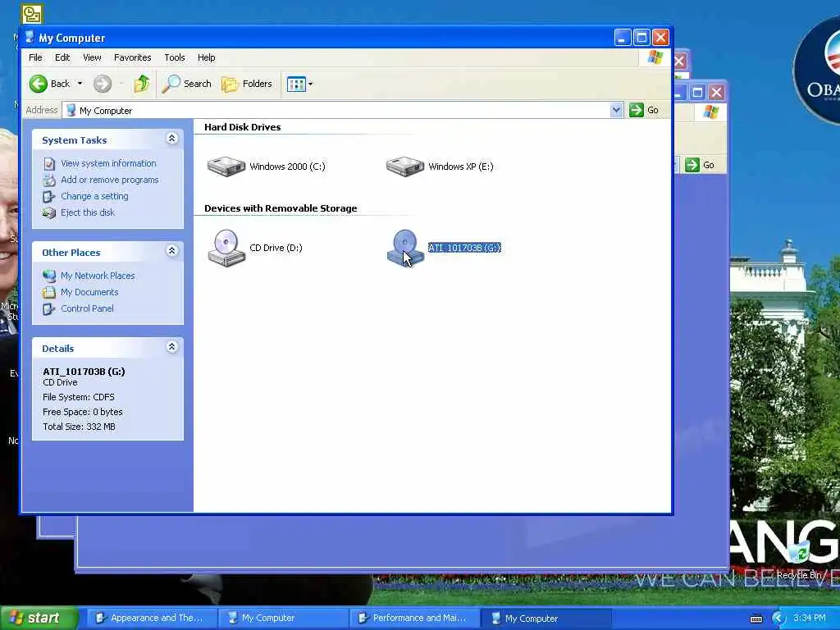
Task: Select the ATI_101703B (G:) drive icon
Action: [405, 248]
